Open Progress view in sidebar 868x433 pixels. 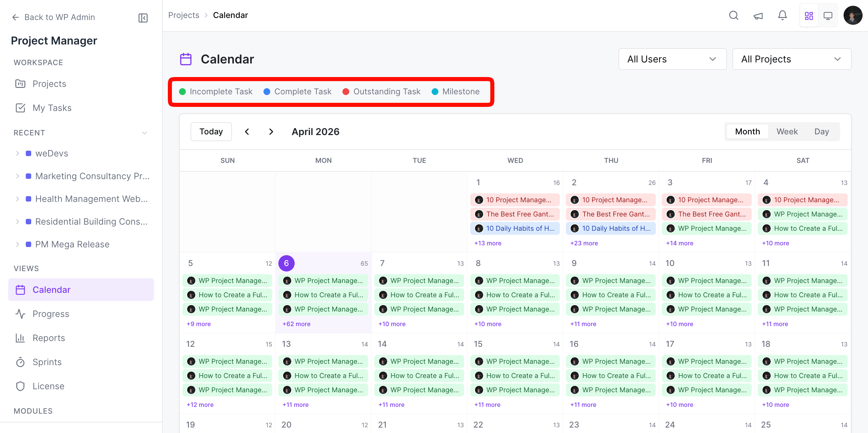click(x=51, y=314)
